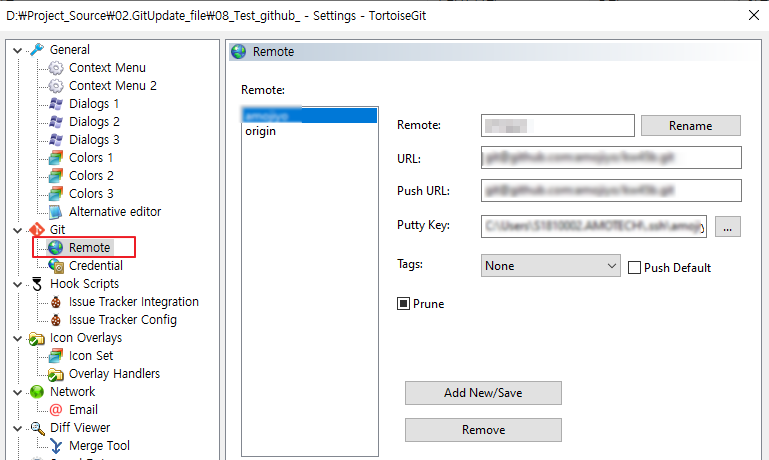769x460 pixels.
Task: Click the Issue Tracker Config bug icon
Action: (x=56, y=320)
